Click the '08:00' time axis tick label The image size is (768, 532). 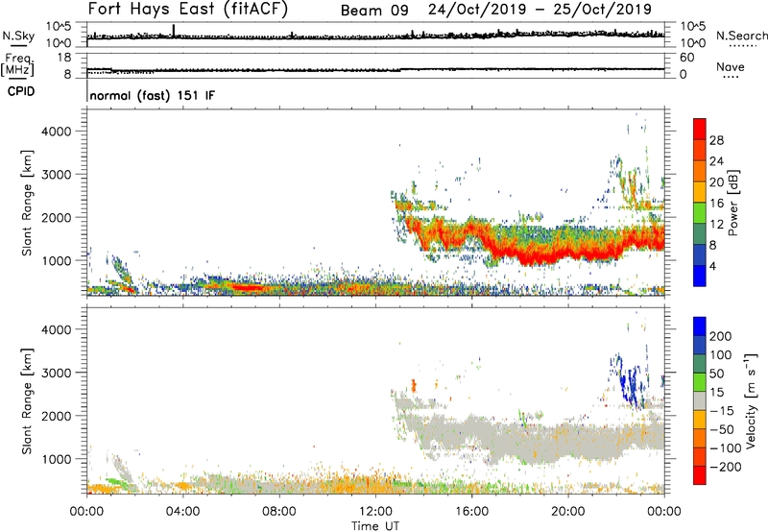[x=279, y=512]
